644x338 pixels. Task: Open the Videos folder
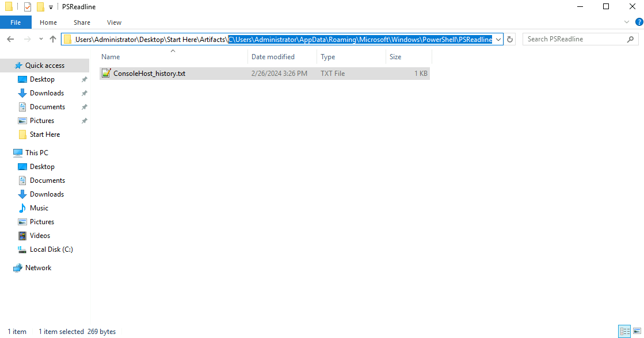coord(40,236)
